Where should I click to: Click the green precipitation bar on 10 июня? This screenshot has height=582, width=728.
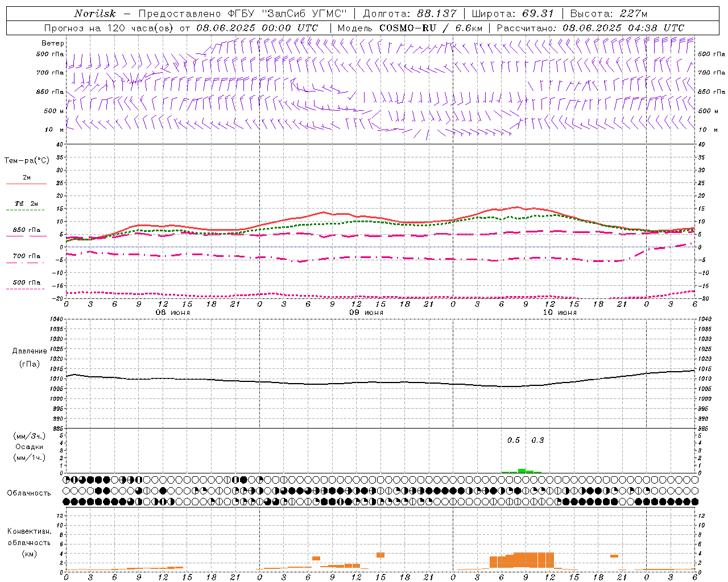pyautogui.click(x=522, y=471)
